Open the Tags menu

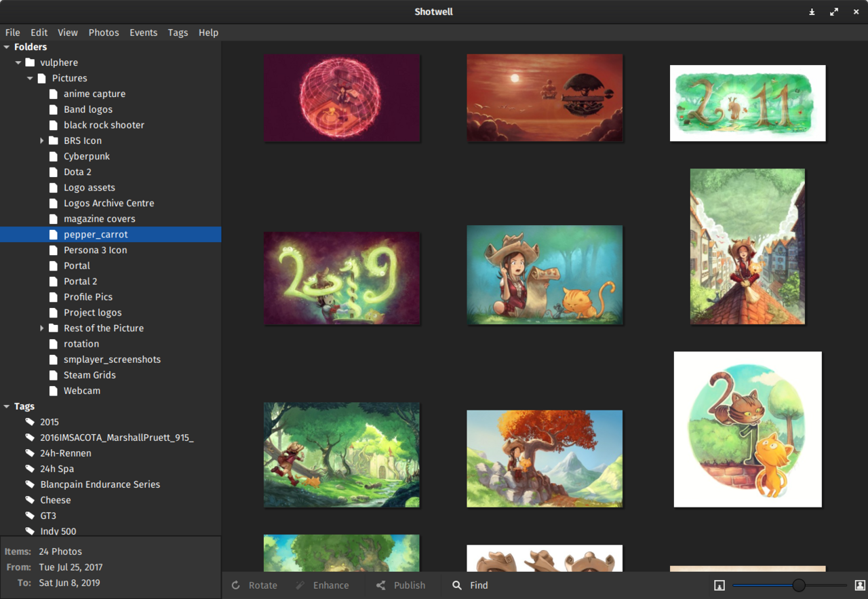178,33
